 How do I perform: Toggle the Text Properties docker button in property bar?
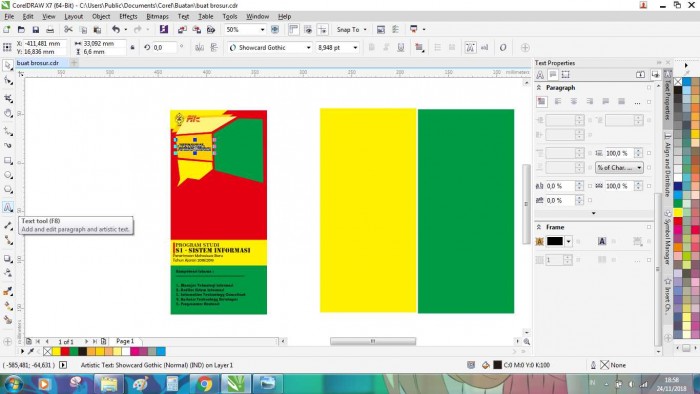tap(470, 47)
